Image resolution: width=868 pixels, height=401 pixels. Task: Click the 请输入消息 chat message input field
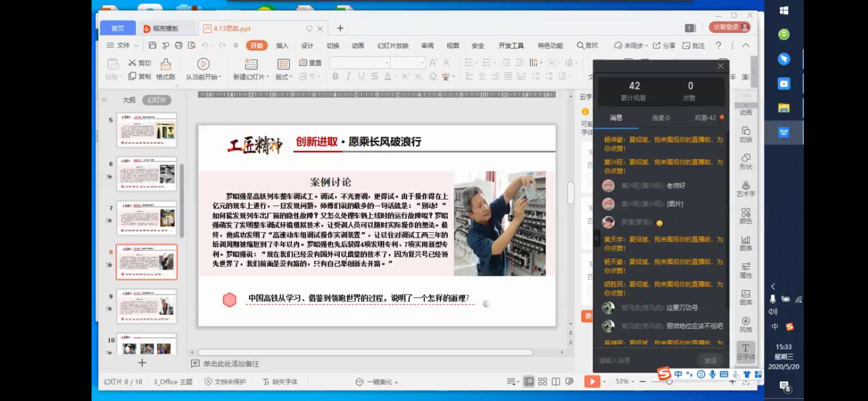645,360
